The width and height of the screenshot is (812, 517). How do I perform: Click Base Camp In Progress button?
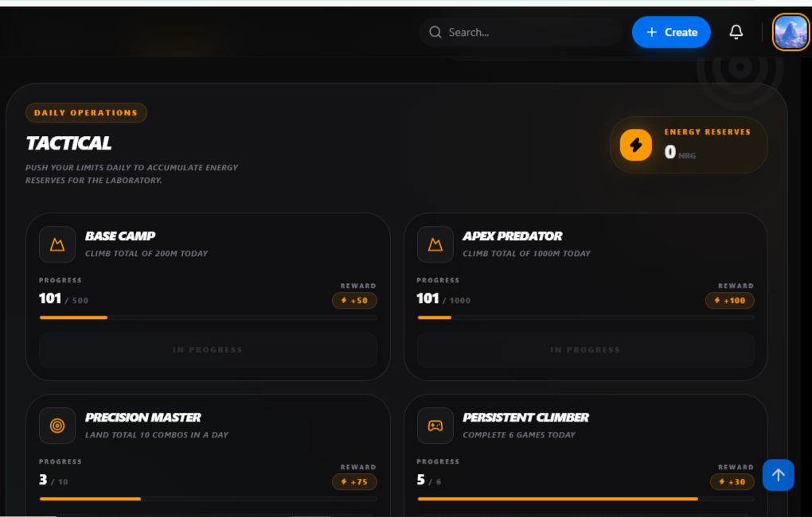(208, 350)
